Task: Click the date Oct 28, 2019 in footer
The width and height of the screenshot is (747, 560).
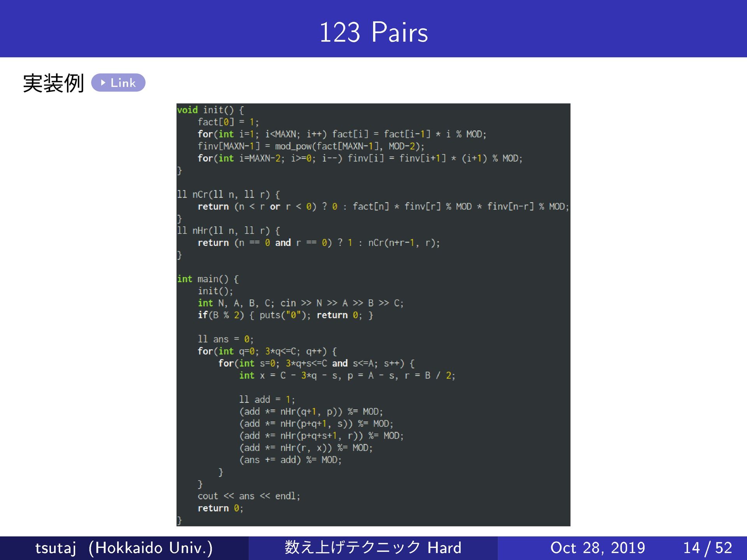Action: [597, 548]
